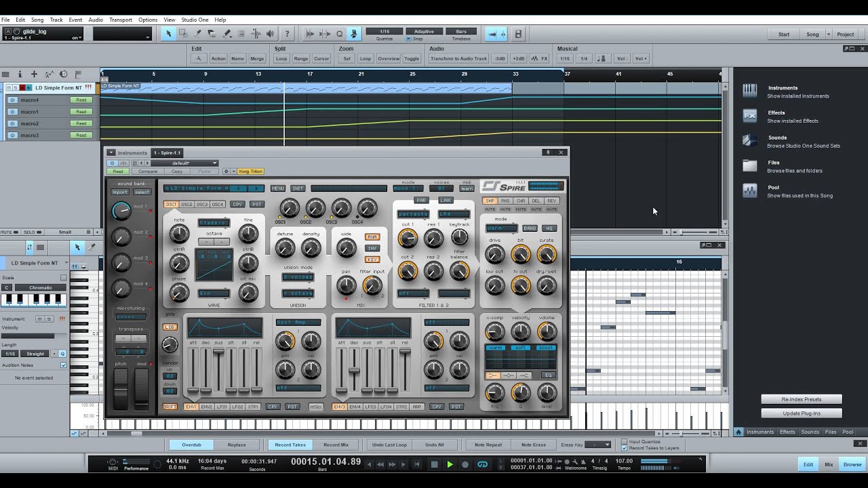The height and width of the screenshot is (488, 868).
Task: Click the wrench icon in Edit section
Action: click(199, 58)
